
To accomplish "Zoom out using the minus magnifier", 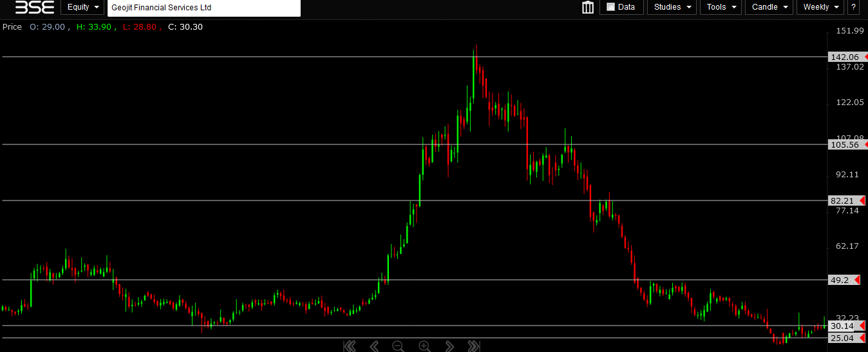I will coord(398,346).
